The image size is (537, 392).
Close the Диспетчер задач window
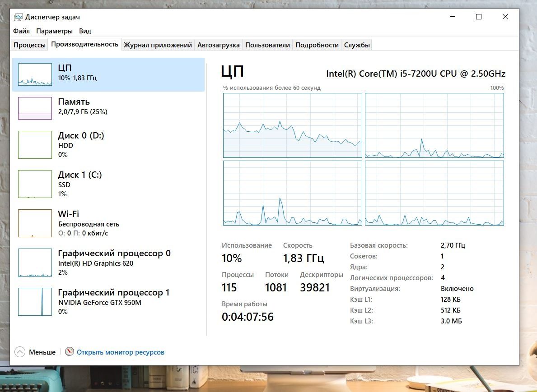point(505,16)
